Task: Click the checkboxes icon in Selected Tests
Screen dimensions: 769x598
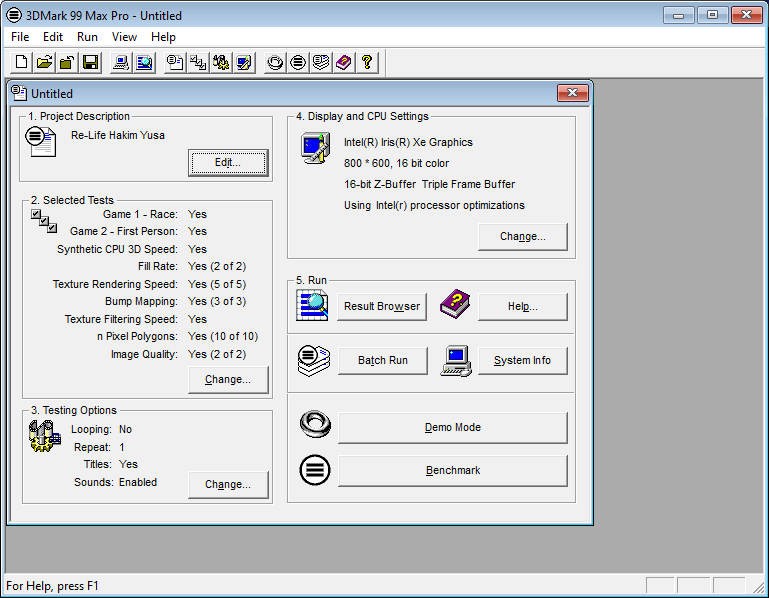Action: [44, 221]
